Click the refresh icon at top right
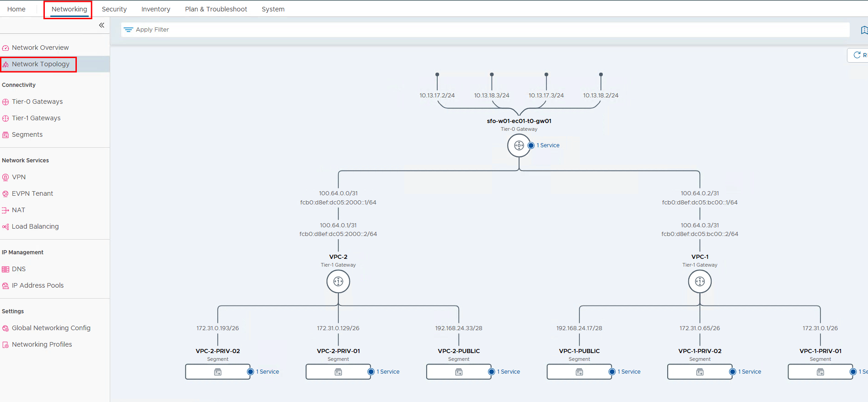Image resolution: width=868 pixels, height=402 pixels. [857, 55]
